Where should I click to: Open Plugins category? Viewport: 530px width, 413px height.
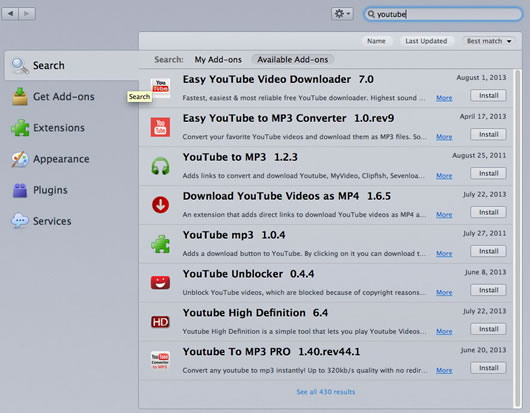click(50, 190)
